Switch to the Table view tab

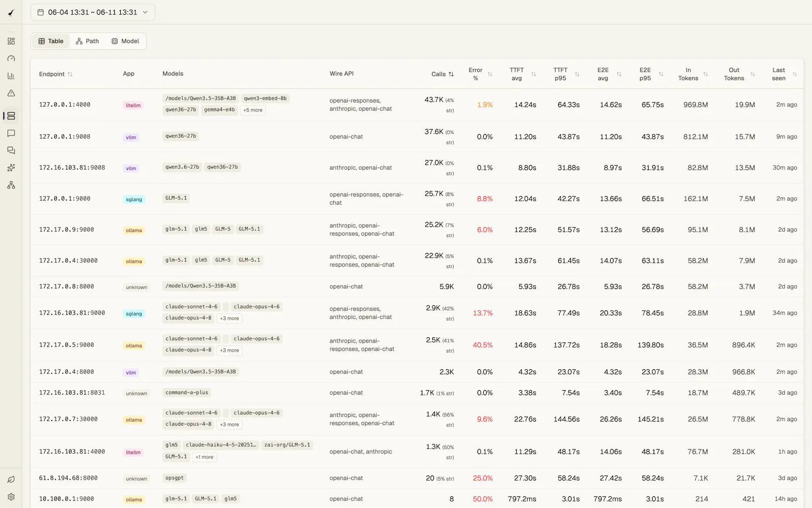coord(51,41)
